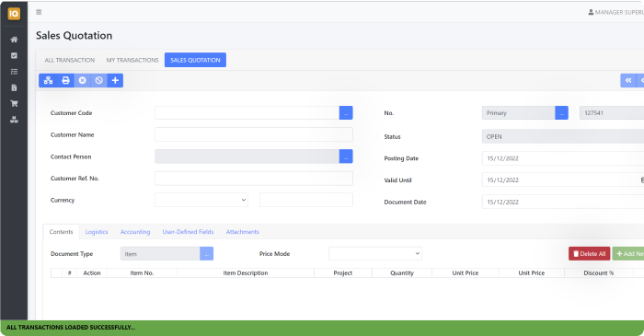Screen dimensions: 644x336
Task: Click the Valid Until date field
Action: tap(563, 180)
